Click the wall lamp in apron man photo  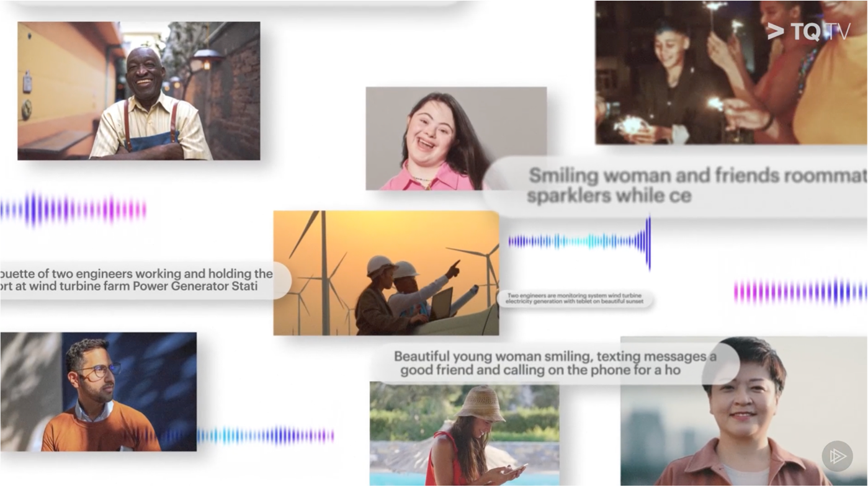[x=204, y=61]
